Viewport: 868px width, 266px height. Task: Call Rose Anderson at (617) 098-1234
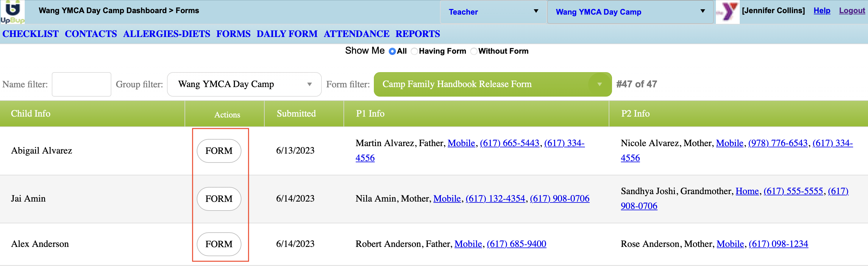click(x=778, y=244)
